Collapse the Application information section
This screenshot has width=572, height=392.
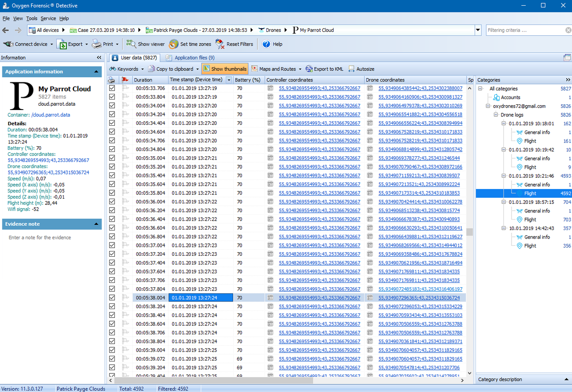pyautogui.click(x=96, y=71)
